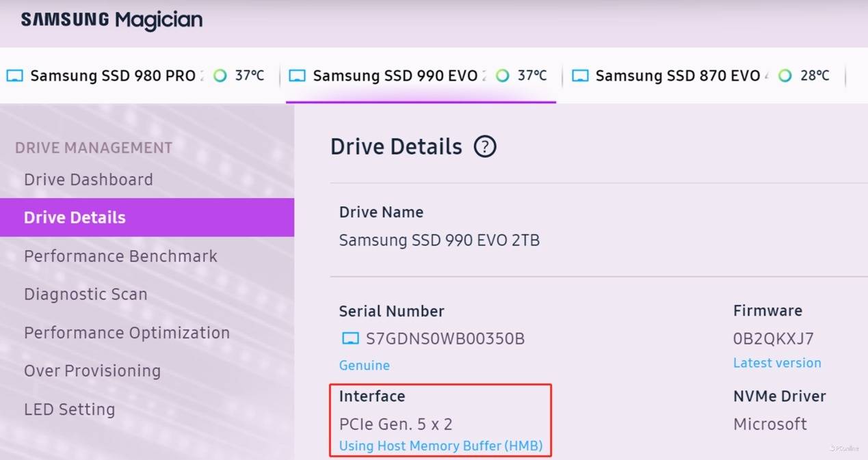Click Using Host Memory Buffer link
This screenshot has width=868, height=460.
(440, 446)
